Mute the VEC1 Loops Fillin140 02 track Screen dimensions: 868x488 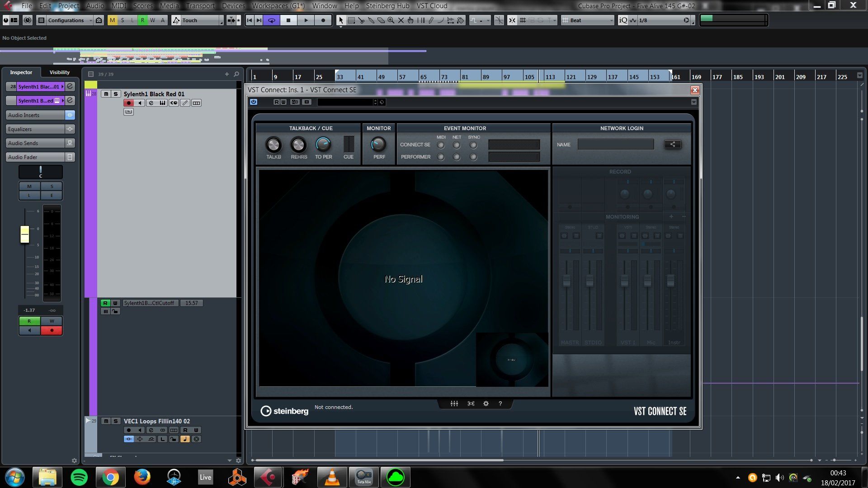pos(106,421)
